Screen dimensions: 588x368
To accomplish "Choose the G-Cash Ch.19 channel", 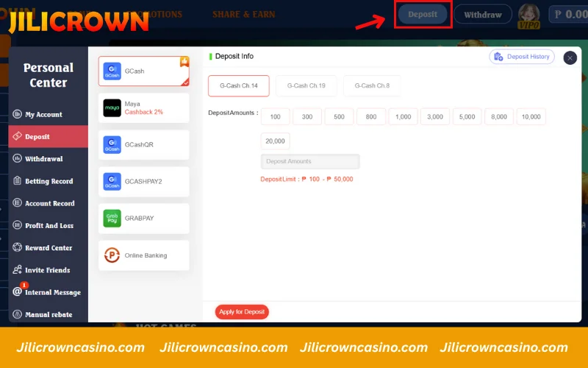I will [306, 85].
